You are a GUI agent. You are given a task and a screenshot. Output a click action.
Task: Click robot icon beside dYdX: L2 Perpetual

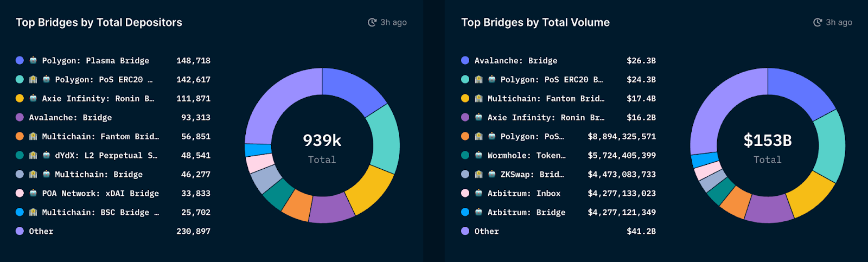click(x=46, y=155)
